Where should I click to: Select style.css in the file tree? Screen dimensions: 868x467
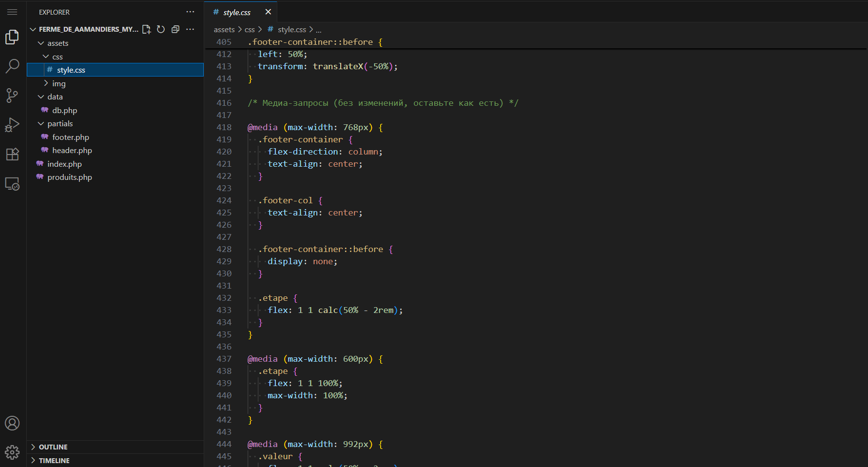[x=115, y=70]
